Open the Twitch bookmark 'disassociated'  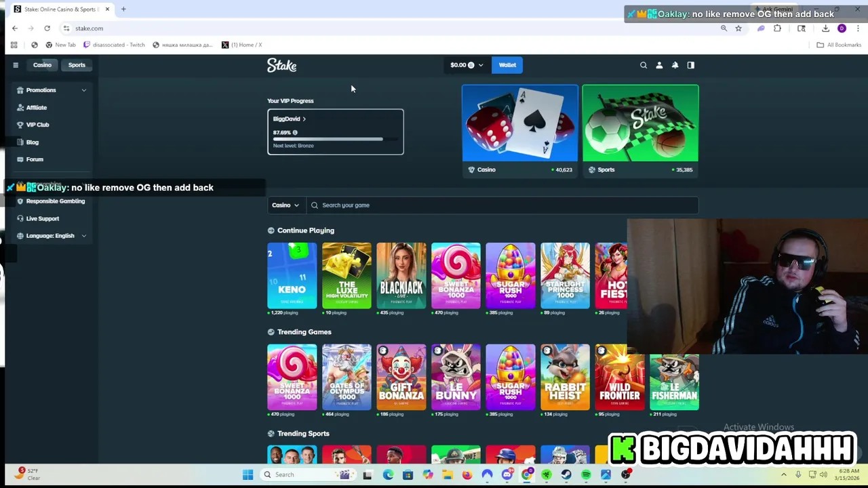click(114, 45)
